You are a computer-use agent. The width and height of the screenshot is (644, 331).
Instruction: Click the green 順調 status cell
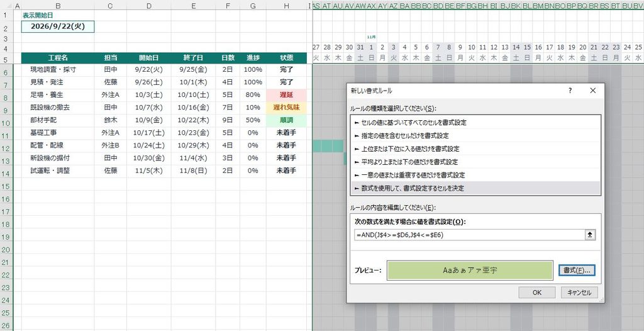286,120
